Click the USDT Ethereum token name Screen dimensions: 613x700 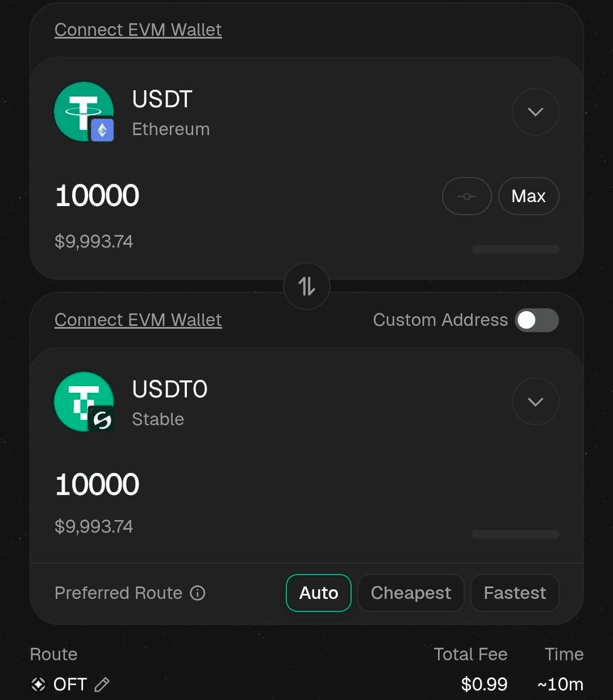point(162,99)
